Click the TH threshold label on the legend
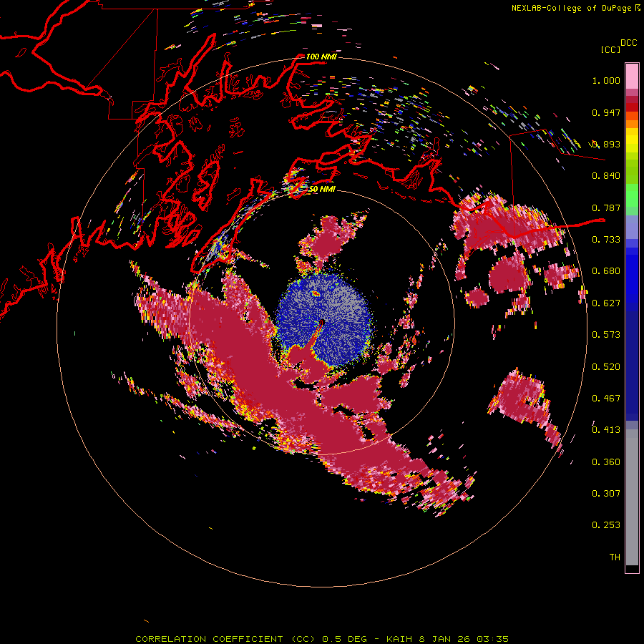The height and width of the screenshot is (644, 644). click(x=615, y=557)
